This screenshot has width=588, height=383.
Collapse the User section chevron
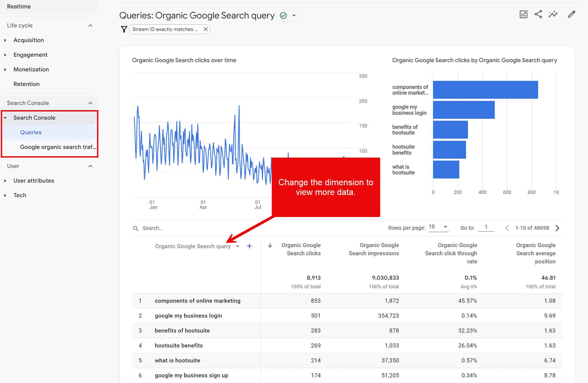pos(91,166)
